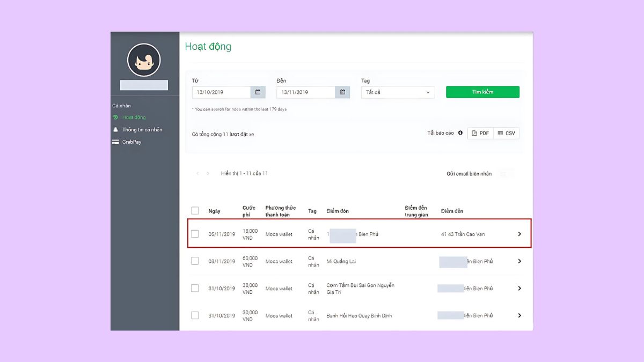
Task: Click the Hoạt động history icon
Action: (x=115, y=117)
